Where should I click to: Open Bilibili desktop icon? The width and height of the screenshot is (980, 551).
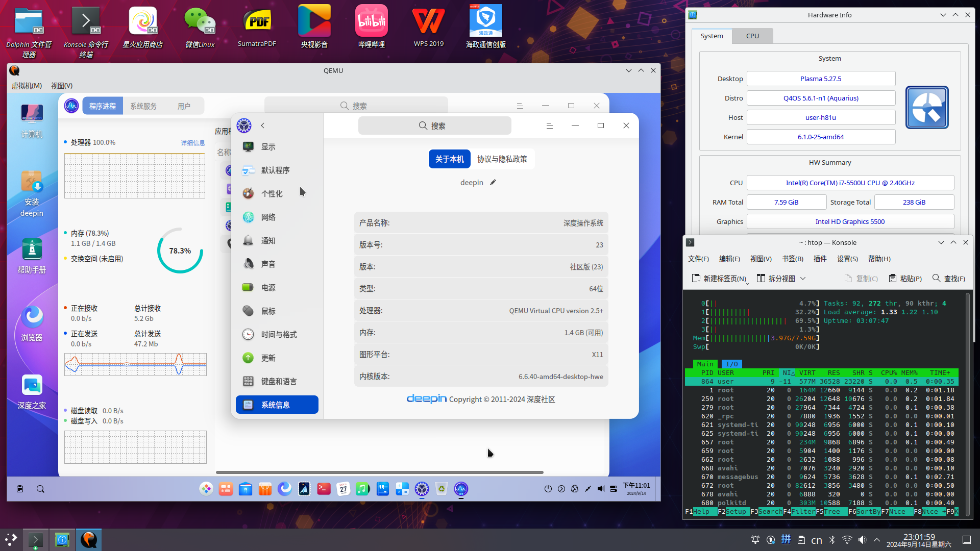pyautogui.click(x=371, y=21)
